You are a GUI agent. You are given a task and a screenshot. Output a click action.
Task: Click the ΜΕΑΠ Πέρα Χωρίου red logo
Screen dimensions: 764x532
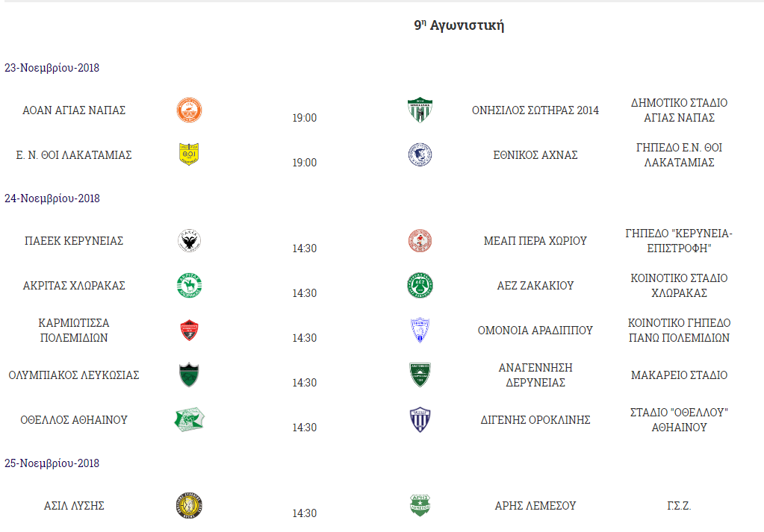pos(420,240)
